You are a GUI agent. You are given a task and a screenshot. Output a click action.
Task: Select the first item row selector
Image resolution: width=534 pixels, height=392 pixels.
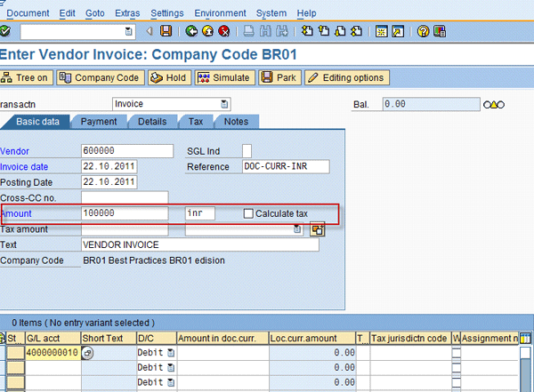(16, 353)
